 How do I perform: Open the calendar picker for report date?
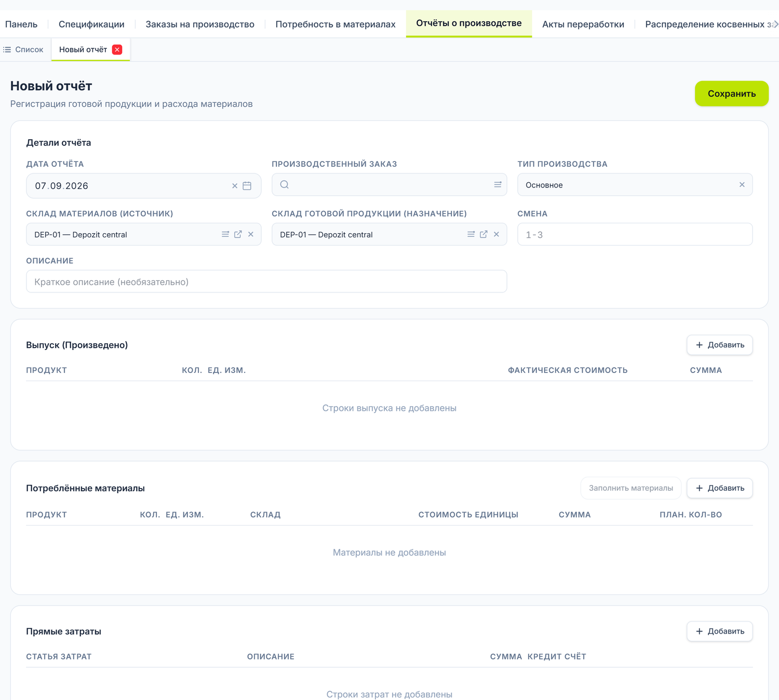point(247,186)
